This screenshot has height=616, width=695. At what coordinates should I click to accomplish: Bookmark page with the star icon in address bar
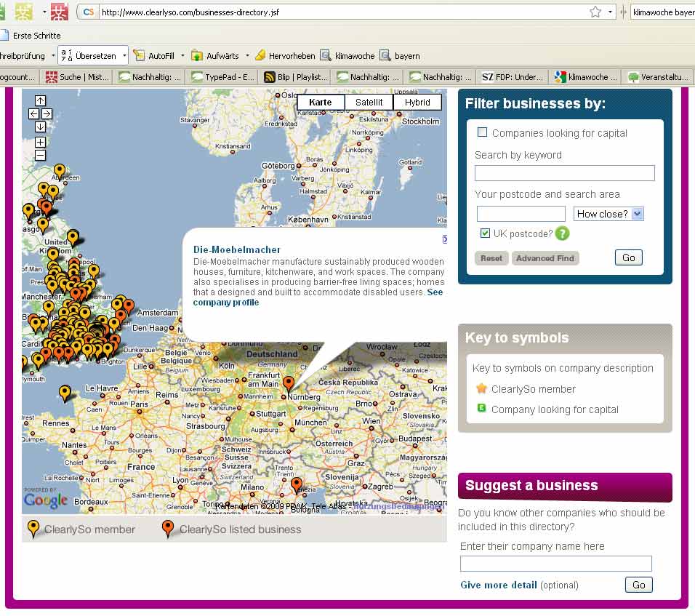point(595,12)
